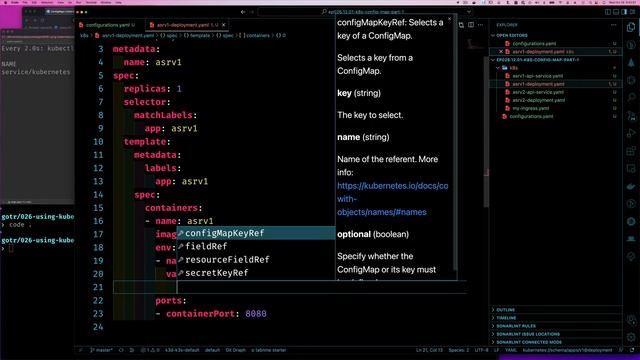Screen dimensions: 640x360
Task: Close the asrv1-deployment.yaml editor tab
Action: point(223,25)
